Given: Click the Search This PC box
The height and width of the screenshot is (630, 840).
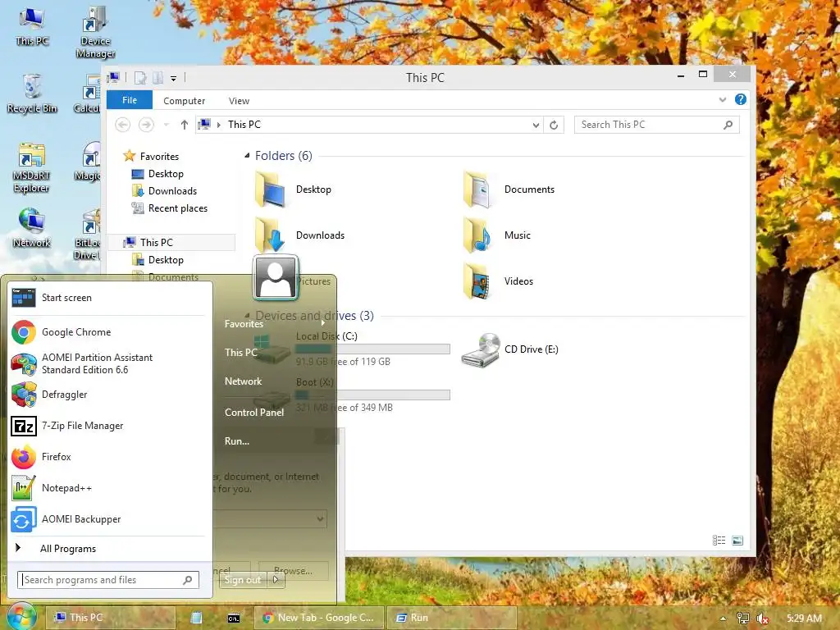Looking at the screenshot, I should click(x=656, y=125).
